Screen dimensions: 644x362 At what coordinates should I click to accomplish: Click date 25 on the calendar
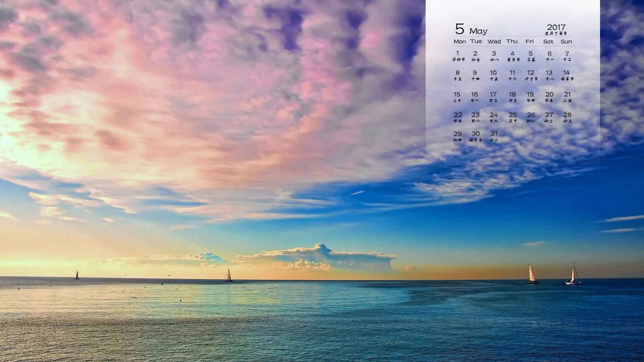point(513,115)
